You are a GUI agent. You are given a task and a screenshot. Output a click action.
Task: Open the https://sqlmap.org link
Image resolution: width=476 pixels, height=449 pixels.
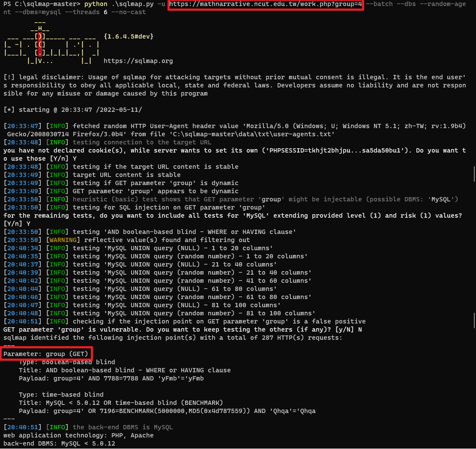[x=138, y=61]
